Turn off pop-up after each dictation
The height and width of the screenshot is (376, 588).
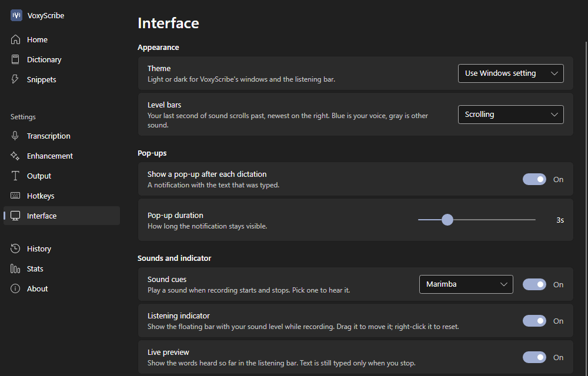[534, 179]
